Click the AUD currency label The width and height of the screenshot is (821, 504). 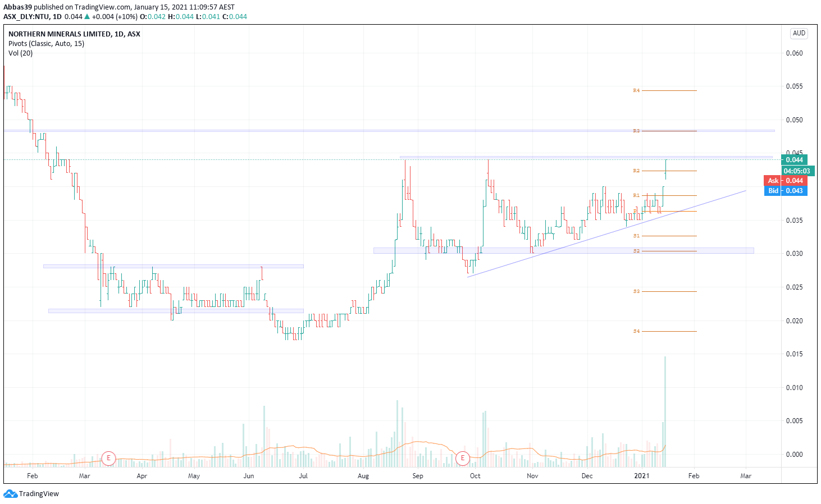pos(799,34)
